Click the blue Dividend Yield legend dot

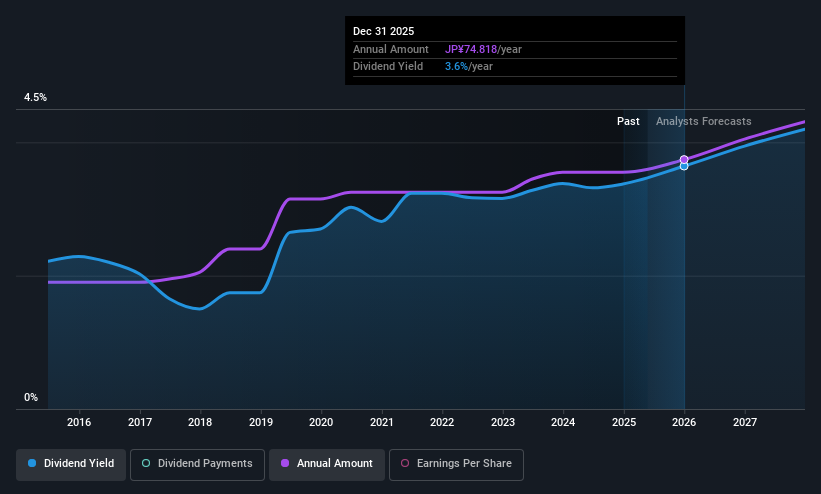click(x=32, y=463)
